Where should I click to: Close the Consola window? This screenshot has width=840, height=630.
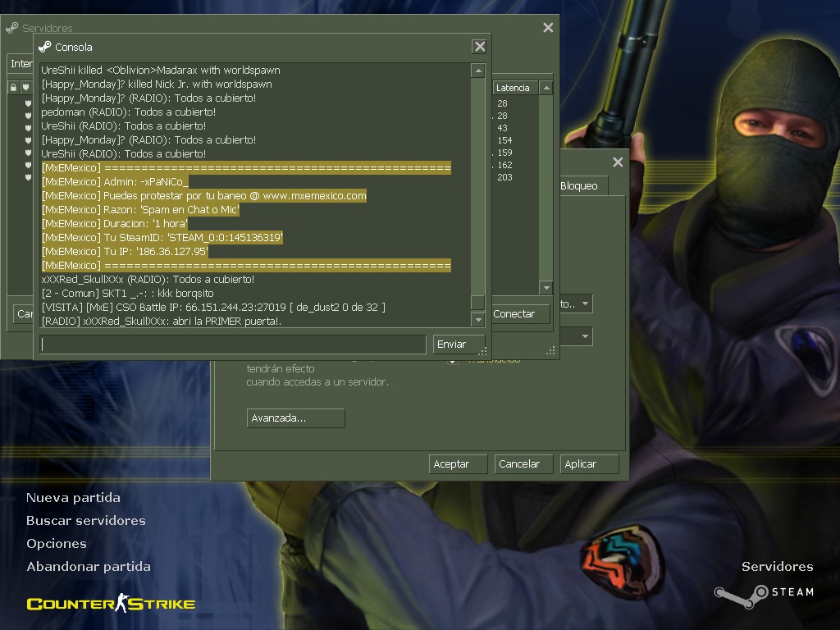click(479, 47)
